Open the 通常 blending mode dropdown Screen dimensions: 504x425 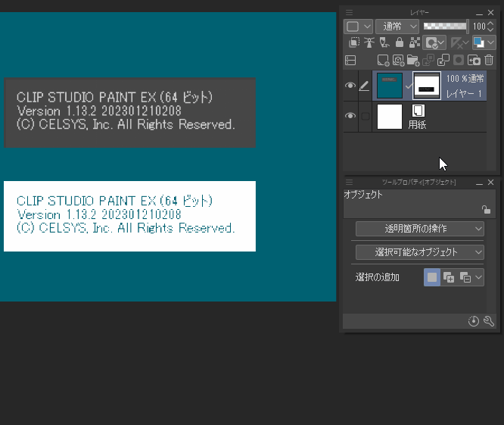click(397, 27)
